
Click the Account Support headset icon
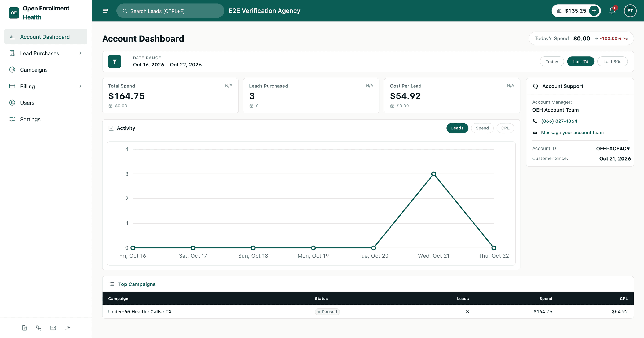click(535, 86)
